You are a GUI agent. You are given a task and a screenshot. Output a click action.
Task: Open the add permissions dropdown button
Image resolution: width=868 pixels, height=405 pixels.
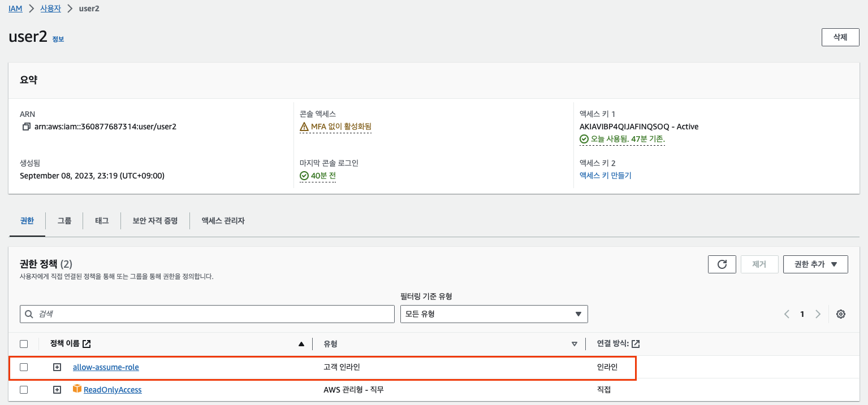pyautogui.click(x=815, y=264)
